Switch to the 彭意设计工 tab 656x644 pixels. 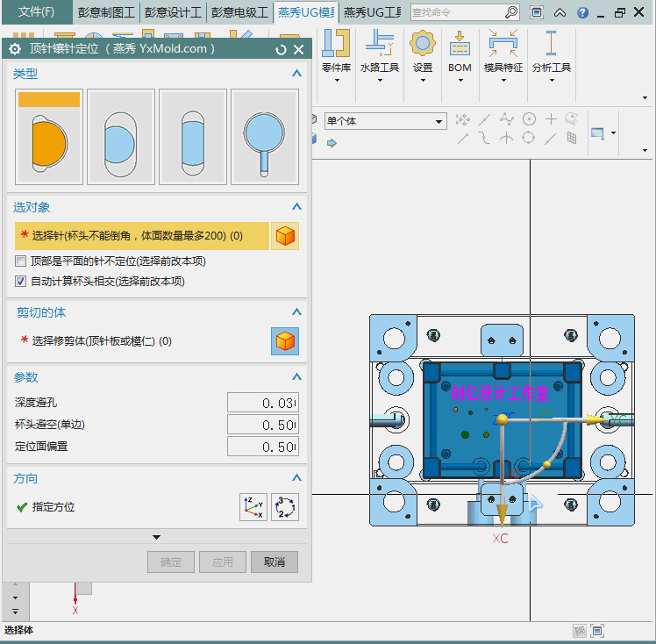pos(173,12)
